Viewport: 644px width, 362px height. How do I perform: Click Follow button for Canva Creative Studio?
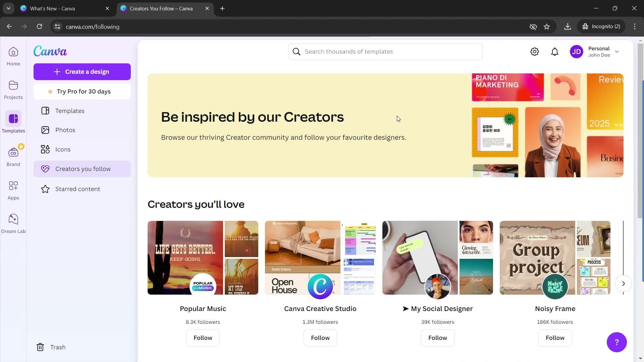(320, 338)
